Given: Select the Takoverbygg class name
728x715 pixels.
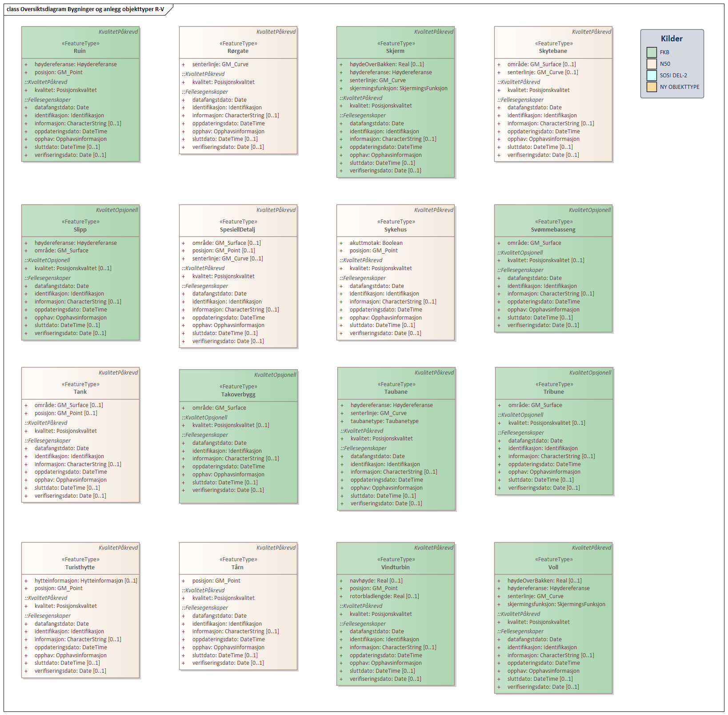Looking at the screenshot, I should coord(238,395).
